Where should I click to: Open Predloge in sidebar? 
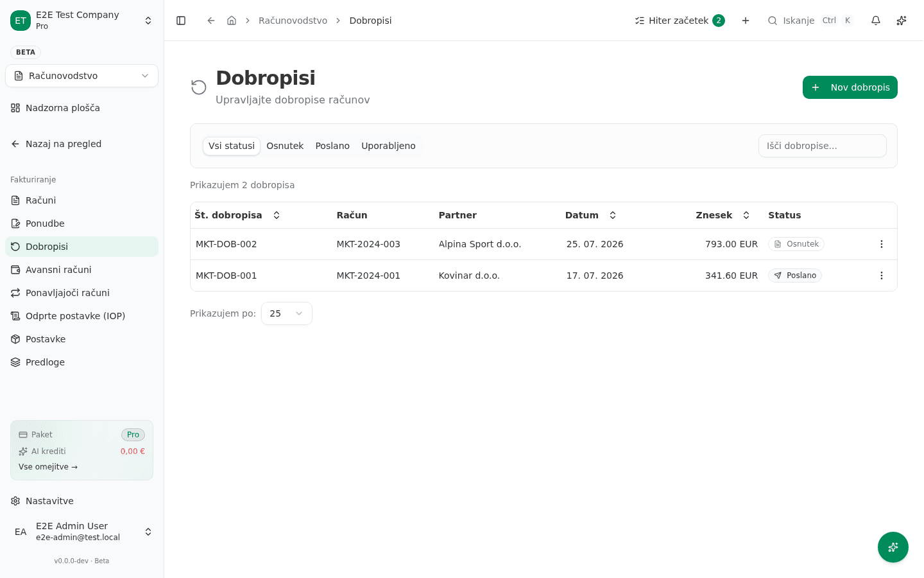81,362
